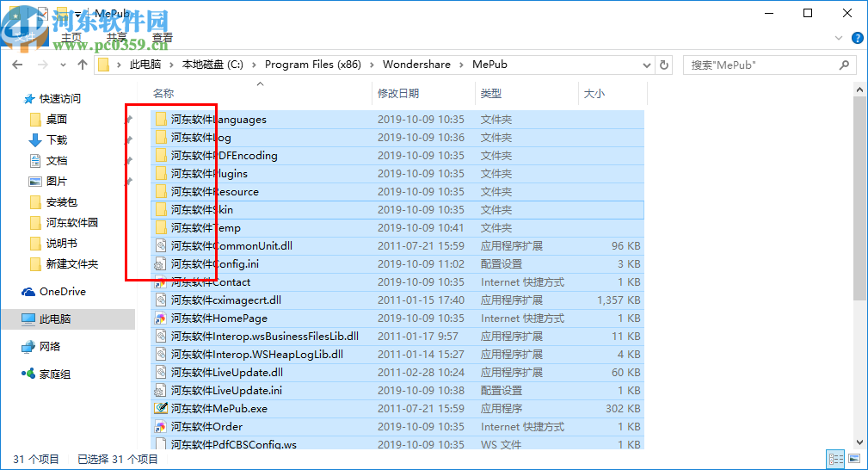Switch to large thumbnails view icon

click(854, 459)
